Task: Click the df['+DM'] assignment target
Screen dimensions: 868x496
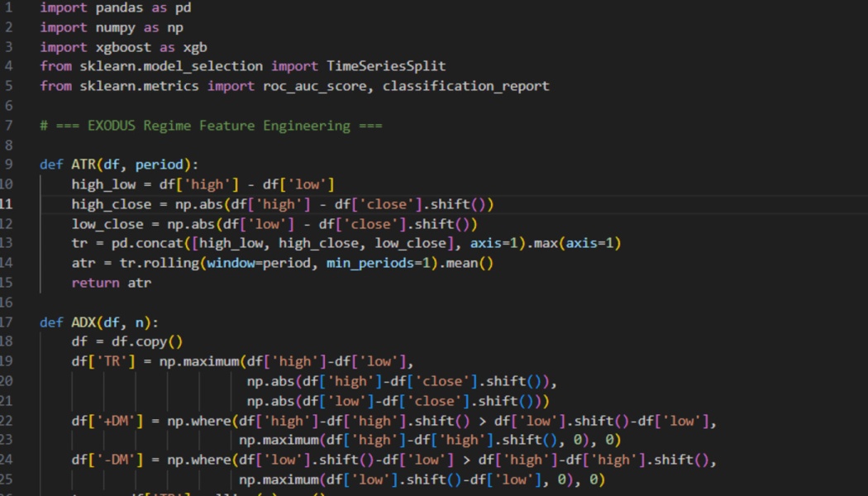Action: click(107, 422)
